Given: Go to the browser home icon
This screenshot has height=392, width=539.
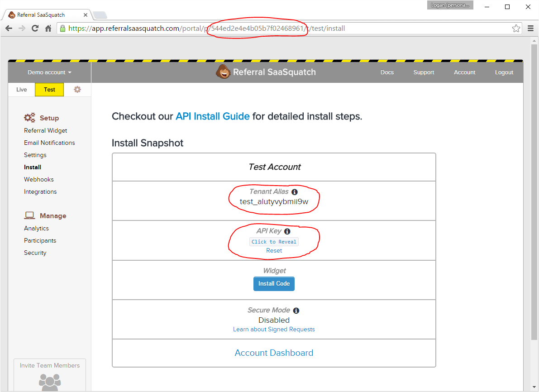Looking at the screenshot, I should 48,29.
